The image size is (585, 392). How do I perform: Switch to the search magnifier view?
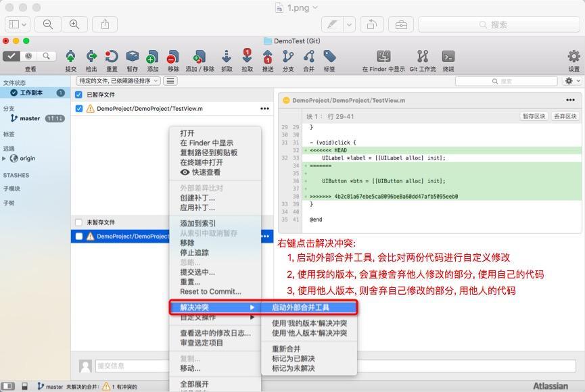[46, 56]
